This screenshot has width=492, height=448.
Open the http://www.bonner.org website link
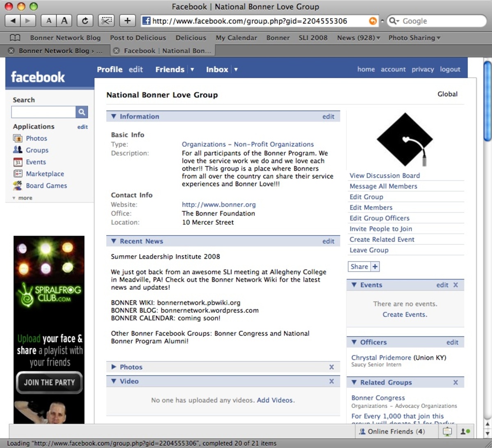pos(219,204)
